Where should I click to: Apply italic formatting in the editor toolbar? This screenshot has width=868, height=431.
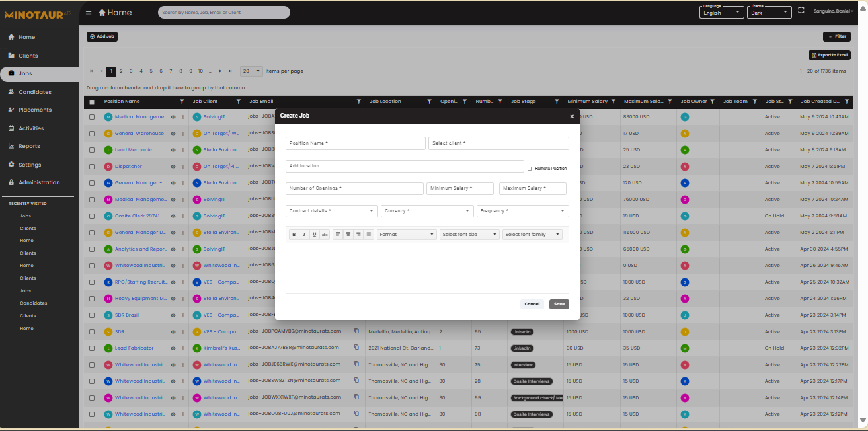(303, 234)
